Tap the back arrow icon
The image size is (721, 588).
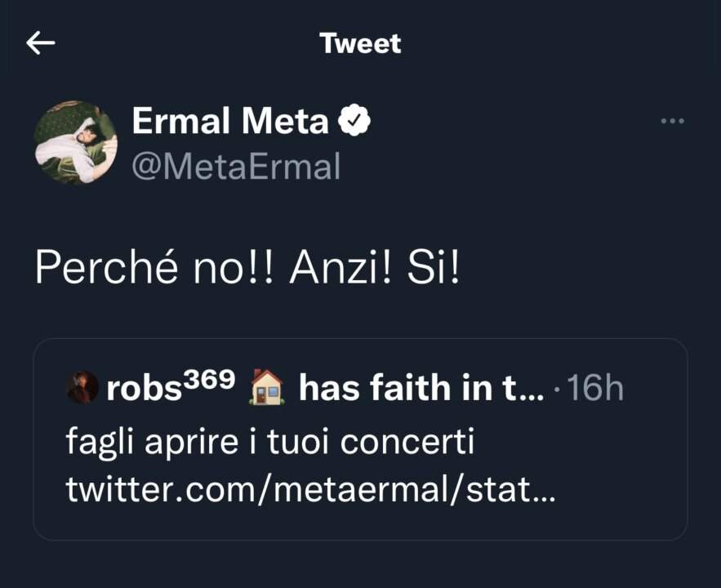click(40, 43)
